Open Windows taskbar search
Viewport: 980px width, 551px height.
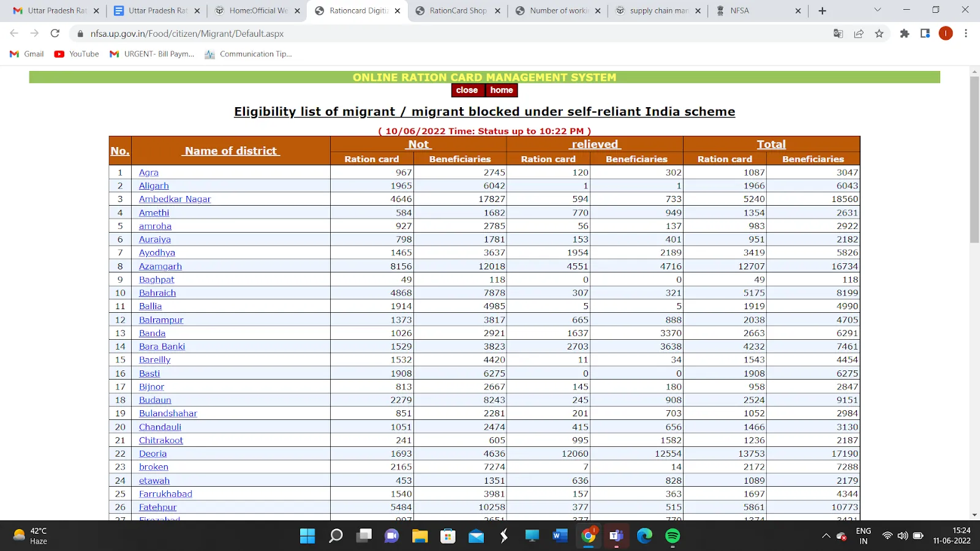[336, 536]
